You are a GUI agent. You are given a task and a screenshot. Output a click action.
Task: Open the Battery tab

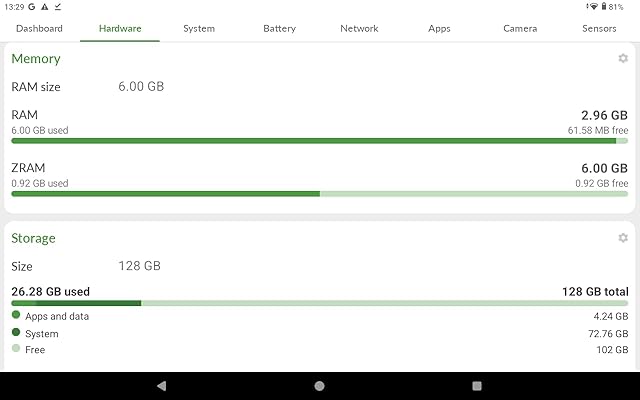pos(280,29)
